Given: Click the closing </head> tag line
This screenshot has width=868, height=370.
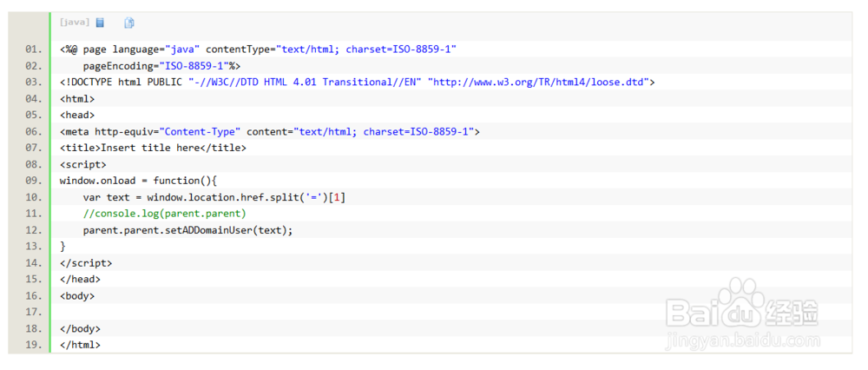Looking at the screenshot, I should (x=80, y=279).
